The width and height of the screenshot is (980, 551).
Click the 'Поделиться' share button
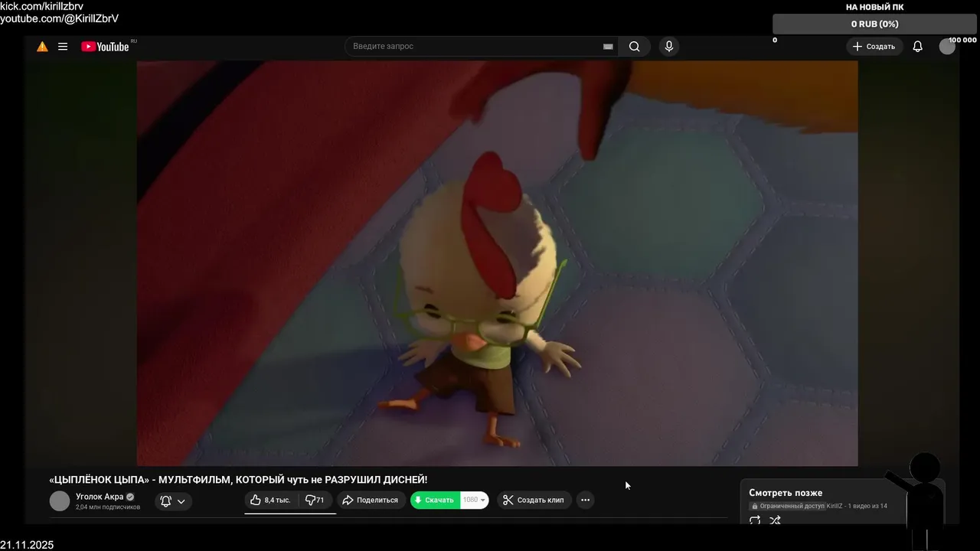pyautogui.click(x=371, y=500)
